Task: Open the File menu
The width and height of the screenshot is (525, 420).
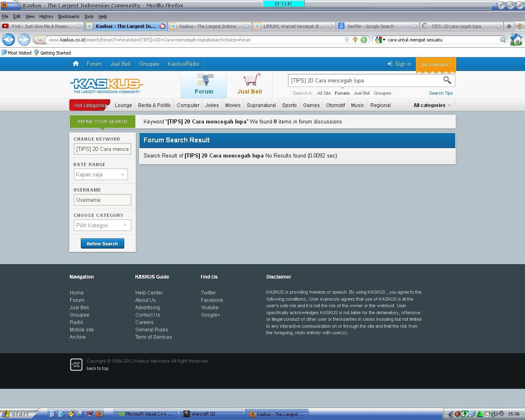Action: pos(5,16)
